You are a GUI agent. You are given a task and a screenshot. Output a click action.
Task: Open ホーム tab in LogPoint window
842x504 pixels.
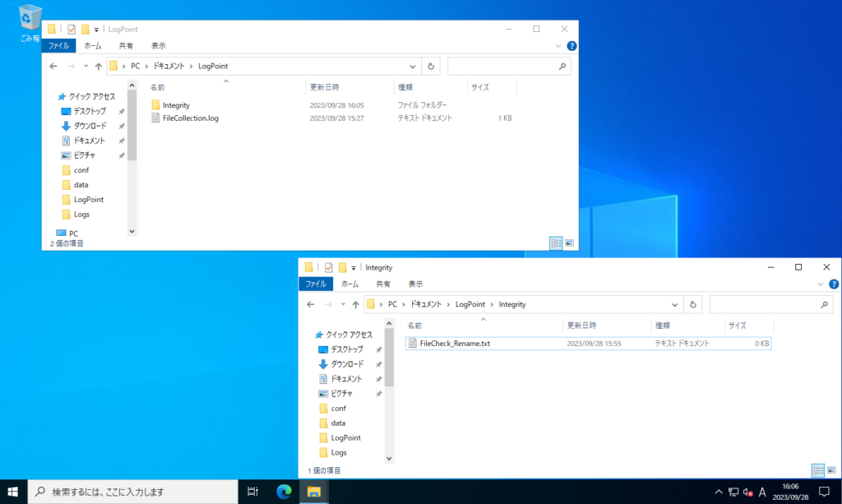92,45
